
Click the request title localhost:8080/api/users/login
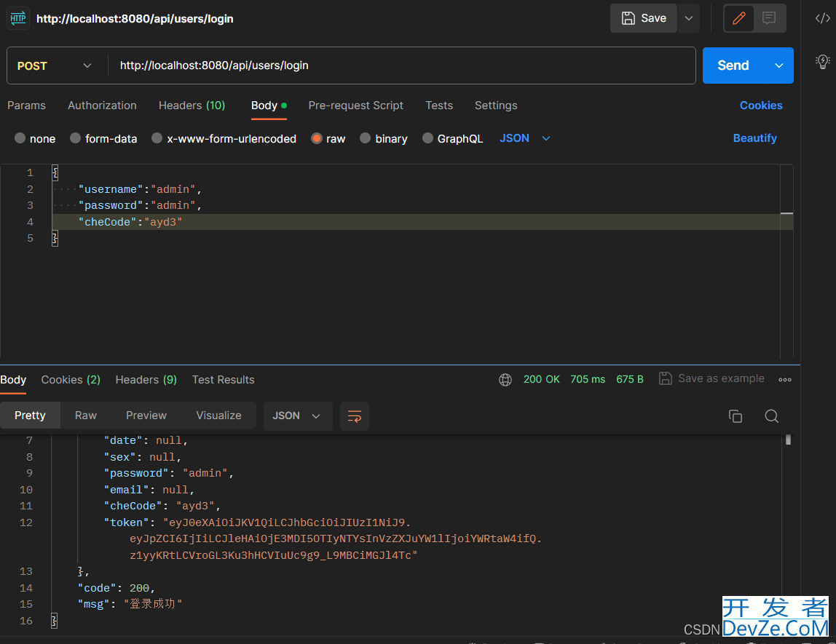(x=135, y=19)
